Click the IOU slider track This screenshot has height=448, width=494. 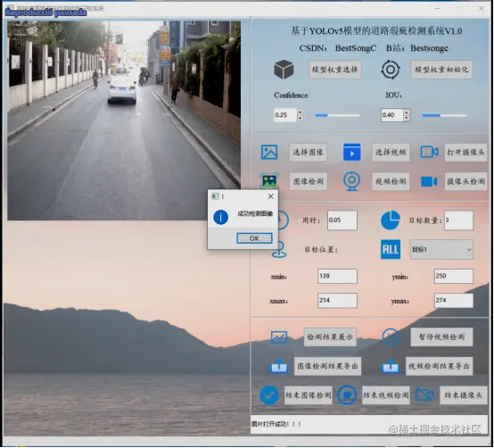(444, 115)
